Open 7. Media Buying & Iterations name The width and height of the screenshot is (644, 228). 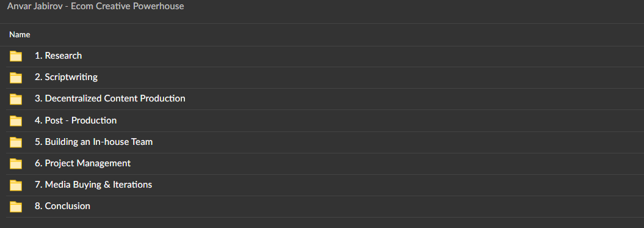[x=93, y=185]
